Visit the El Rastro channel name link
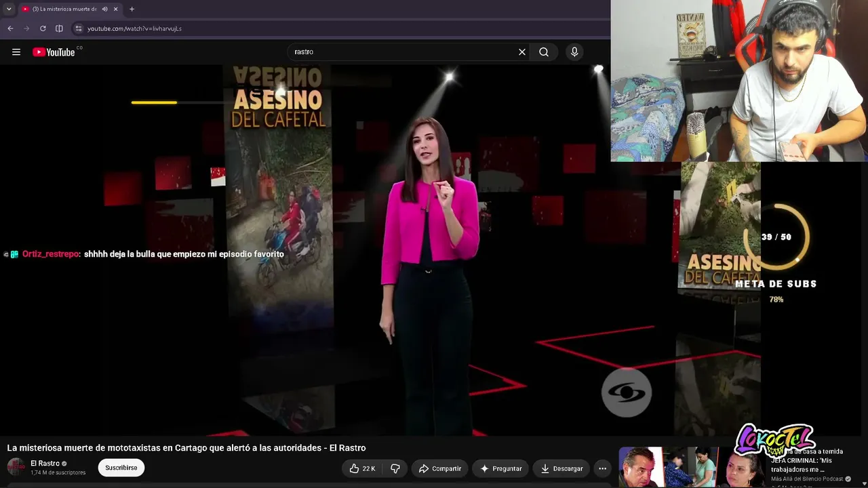Viewport: 868px width, 488px height. tap(45, 464)
